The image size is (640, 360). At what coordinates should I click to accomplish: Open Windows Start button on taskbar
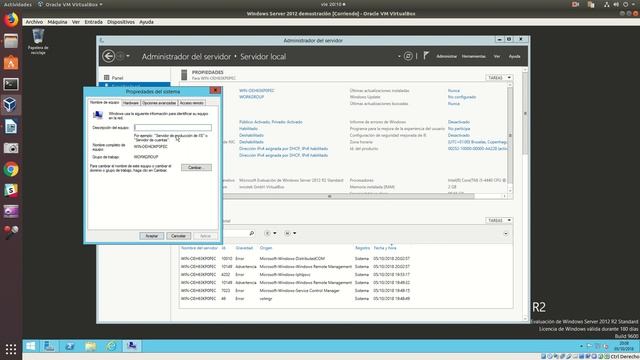tap(30, 346)
